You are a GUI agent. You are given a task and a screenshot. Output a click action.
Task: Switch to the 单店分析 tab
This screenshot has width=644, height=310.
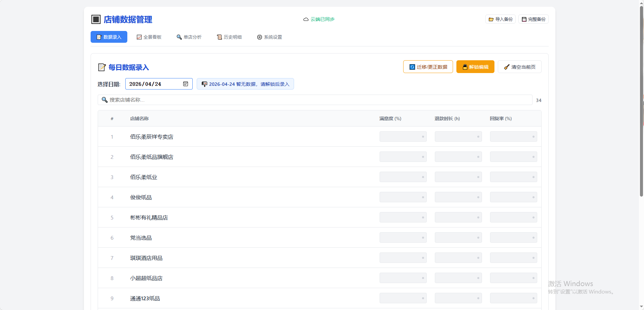pos(189,37)
